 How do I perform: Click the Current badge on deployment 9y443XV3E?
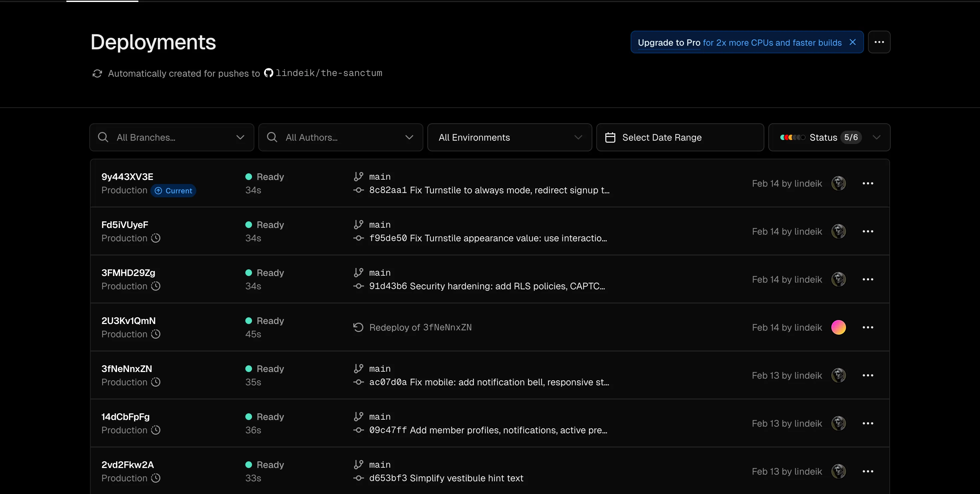pos(173,191)
